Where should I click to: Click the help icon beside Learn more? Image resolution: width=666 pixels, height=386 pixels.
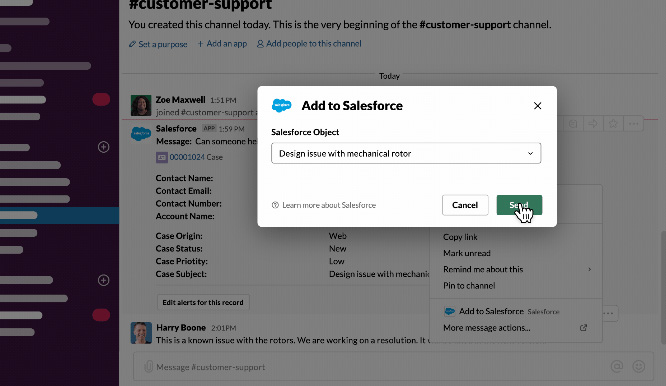[x=275, y=205]
